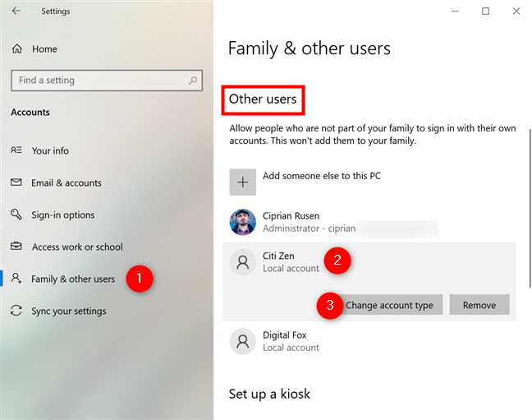Open Sync your settings page
The width and height of the screenshot is (532, 420).
click(69, 311)
